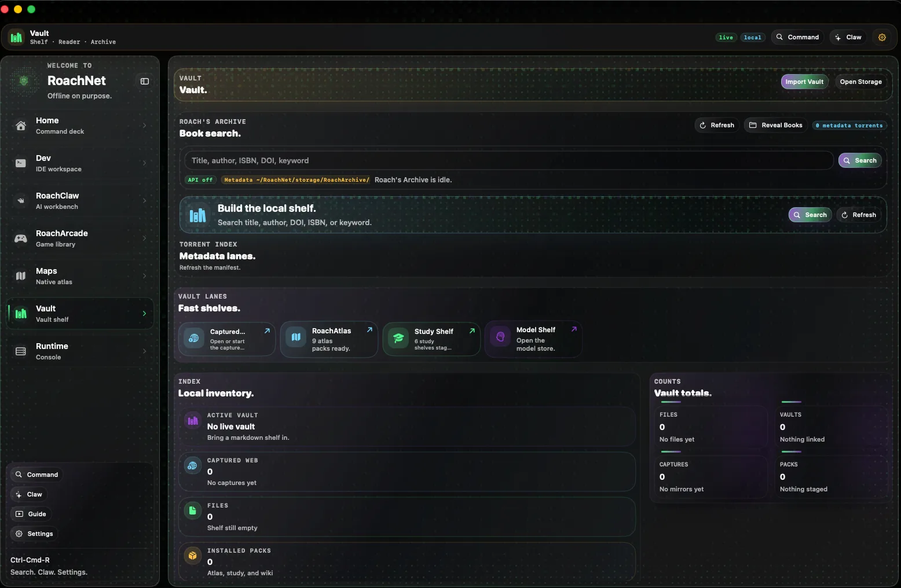Click the Build the local shelf books icon

(197, 215)
